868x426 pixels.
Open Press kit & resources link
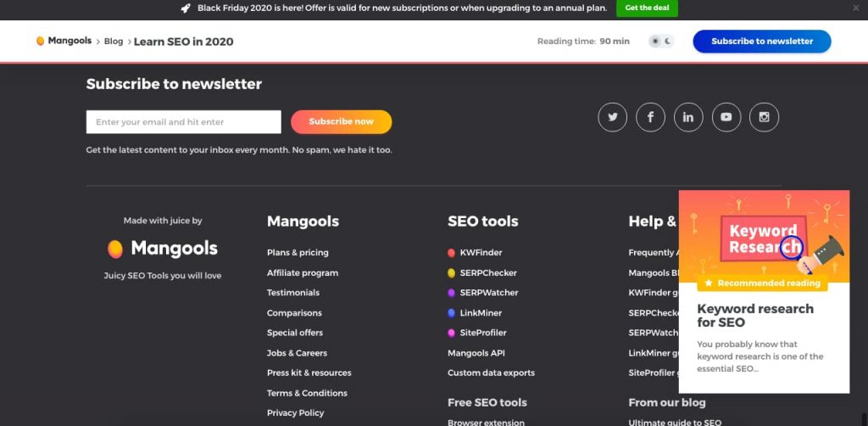coord(309,373)
